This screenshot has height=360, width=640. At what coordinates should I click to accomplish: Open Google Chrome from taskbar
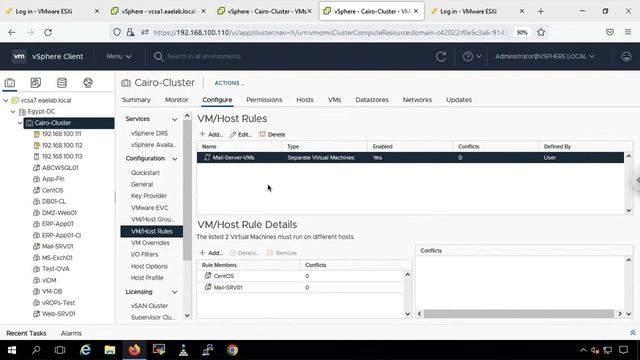(x=232, y=350)
